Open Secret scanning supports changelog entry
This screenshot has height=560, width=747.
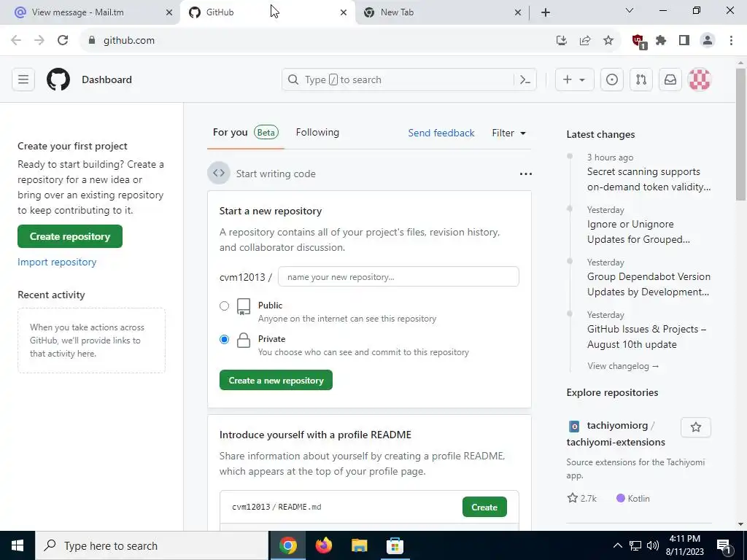(x=649, y=179)
